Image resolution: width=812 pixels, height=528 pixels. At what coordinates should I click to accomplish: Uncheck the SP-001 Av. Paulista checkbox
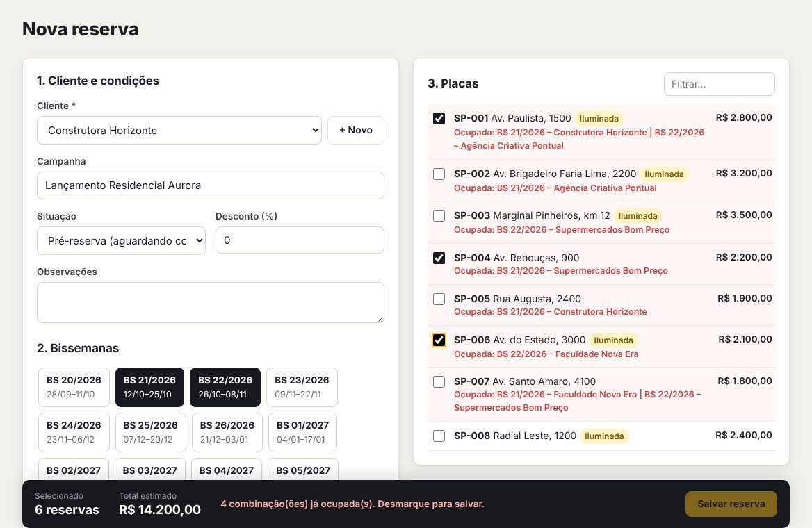point(439,119)
